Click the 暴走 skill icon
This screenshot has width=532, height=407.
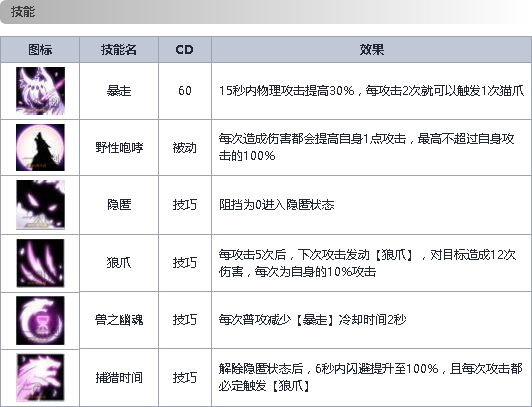40,91
